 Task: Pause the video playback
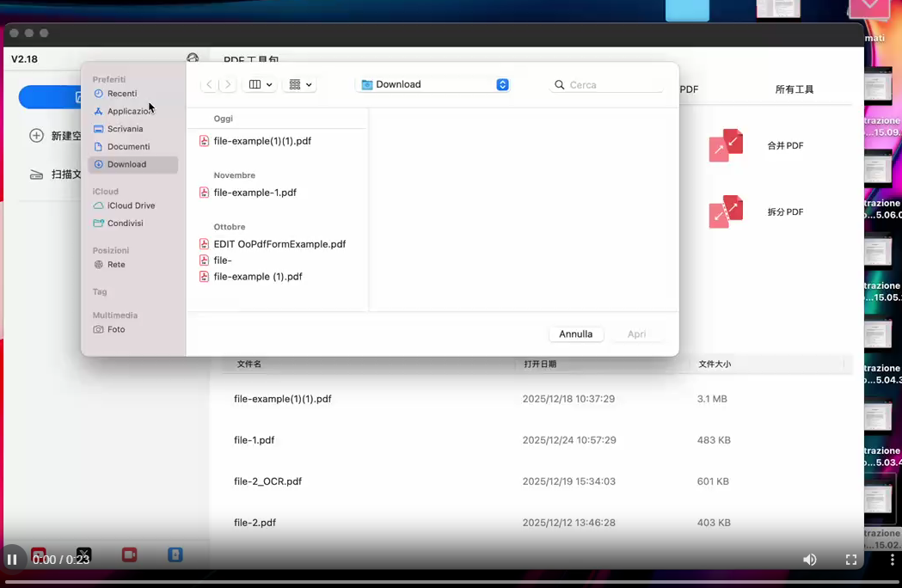pyautogui.click(x=12, y=560)
